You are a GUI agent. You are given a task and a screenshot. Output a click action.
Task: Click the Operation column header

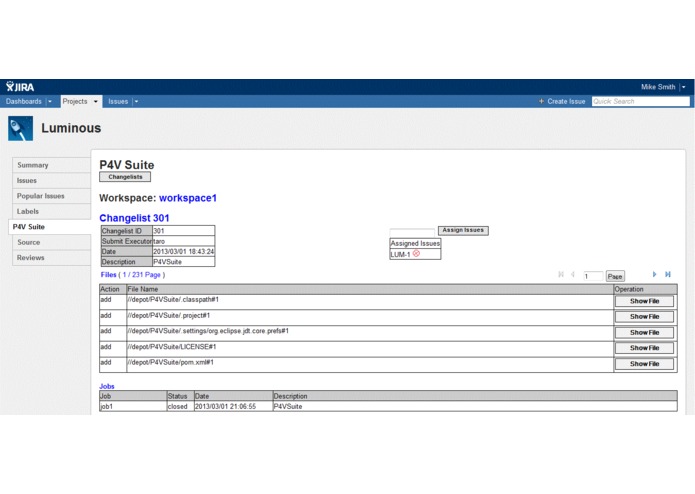[x=645, y=289]
